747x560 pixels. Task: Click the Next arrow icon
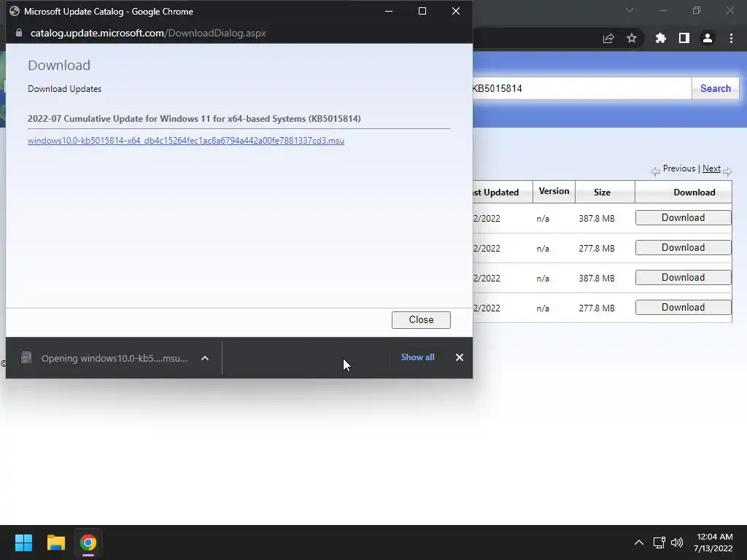pos(727,171)
